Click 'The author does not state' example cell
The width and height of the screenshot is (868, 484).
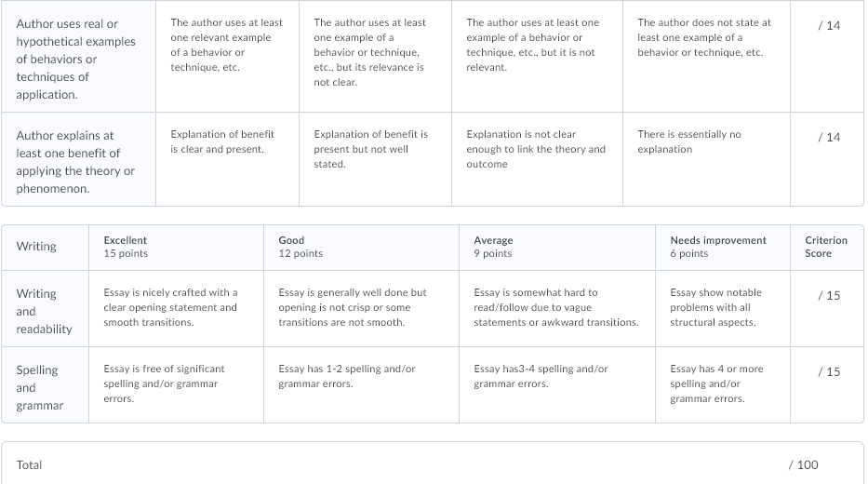[706, 56]
